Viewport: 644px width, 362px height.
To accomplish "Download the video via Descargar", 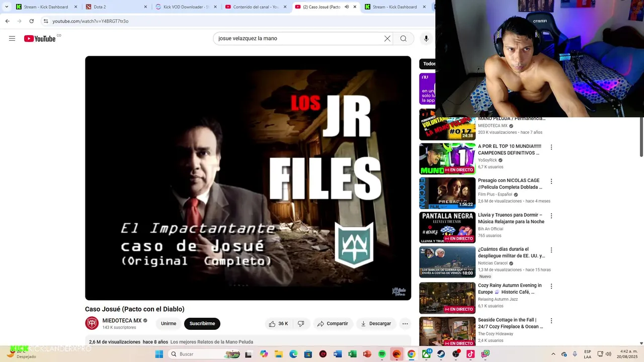I will coord(376,323).
